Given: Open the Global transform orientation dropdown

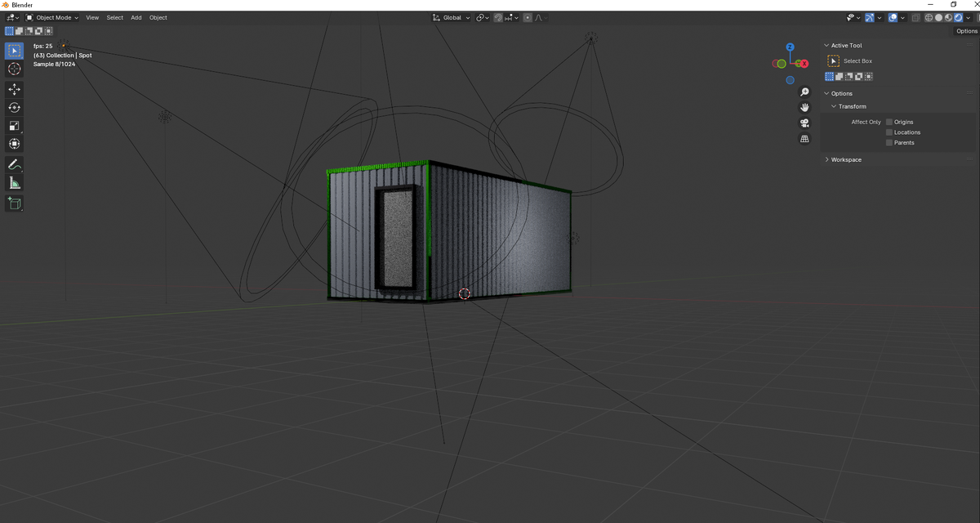Looking at the screenshot, I should pyautogui.click(x=451, y=17).
